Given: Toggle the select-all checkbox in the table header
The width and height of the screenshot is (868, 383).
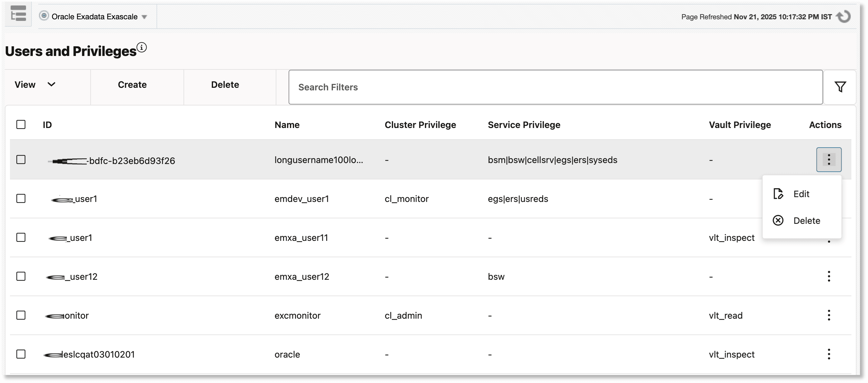Looking at the screenshot, I should (x=21, y=124).
